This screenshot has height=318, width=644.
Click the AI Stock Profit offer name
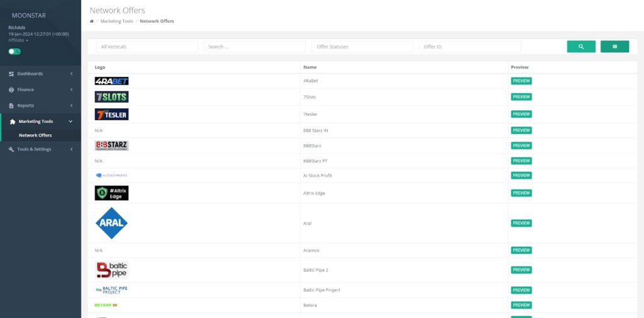[x=318, y=175]
